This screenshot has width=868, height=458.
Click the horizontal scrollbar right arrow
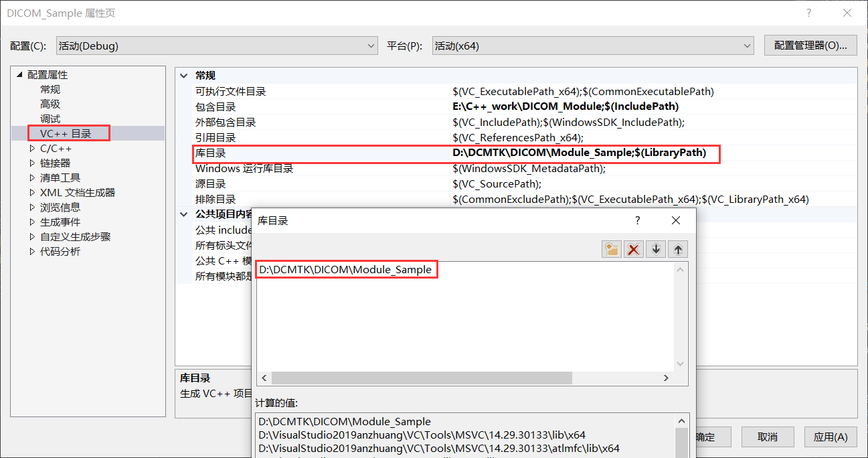point(666,378)
